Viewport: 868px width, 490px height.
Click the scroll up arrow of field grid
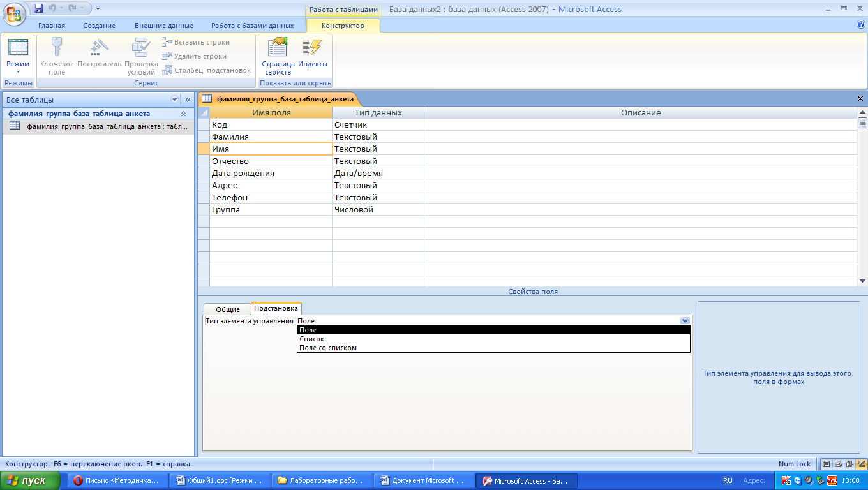tap(862, 112)
